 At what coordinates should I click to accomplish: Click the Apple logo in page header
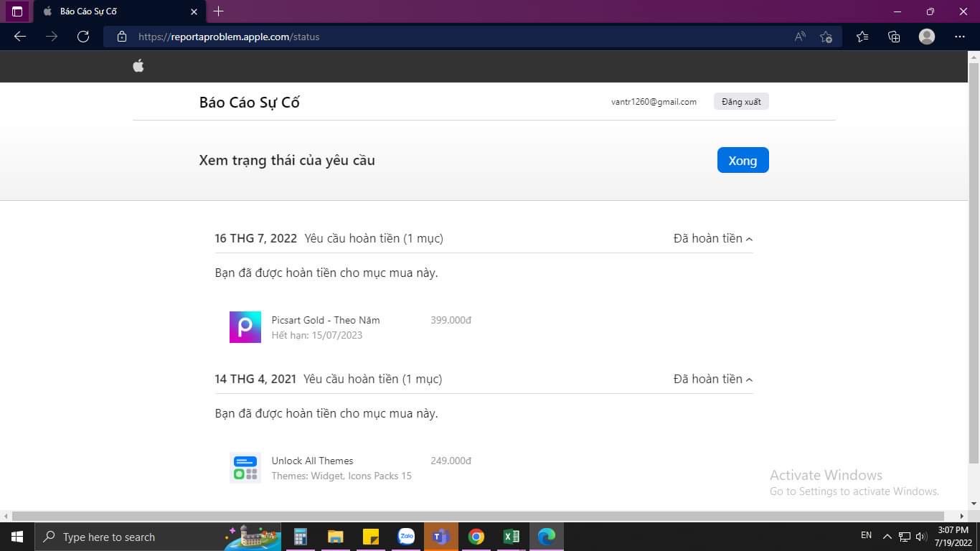click(138, 66)
